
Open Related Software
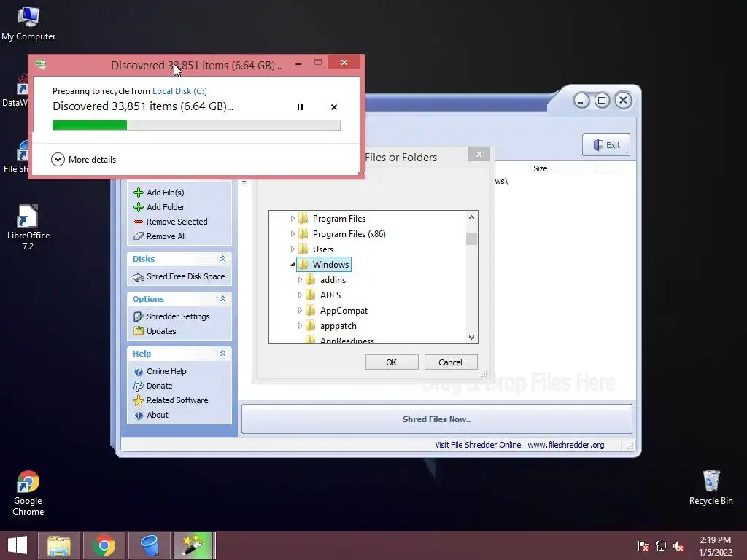(171, 400)
